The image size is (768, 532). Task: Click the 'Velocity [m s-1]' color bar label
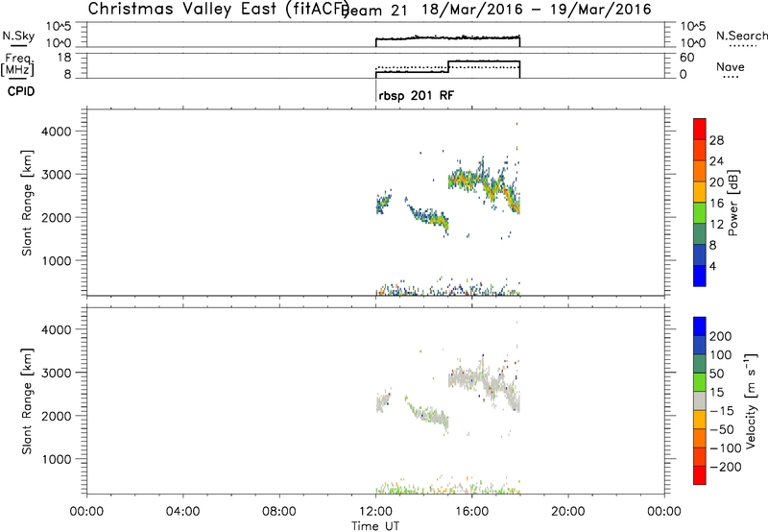(x=750, y=400)
